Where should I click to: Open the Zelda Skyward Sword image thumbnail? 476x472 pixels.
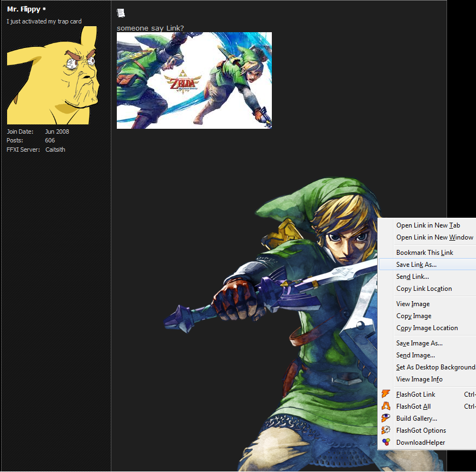[x=194, y=80]
